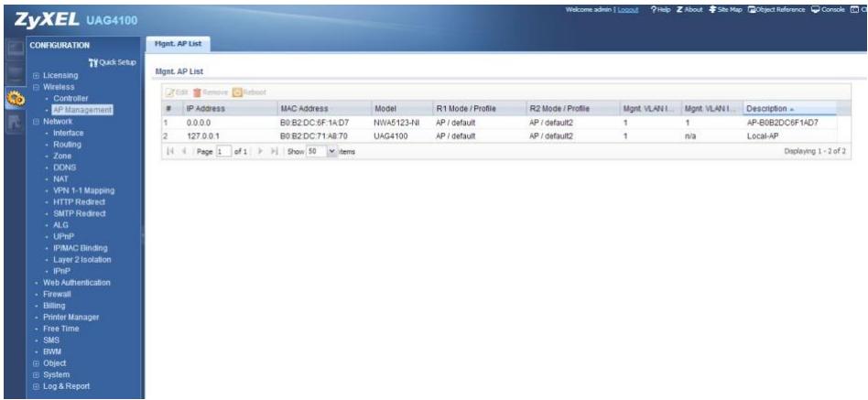
Task: Open the Billing menu item
Action: tap(54, 306)
